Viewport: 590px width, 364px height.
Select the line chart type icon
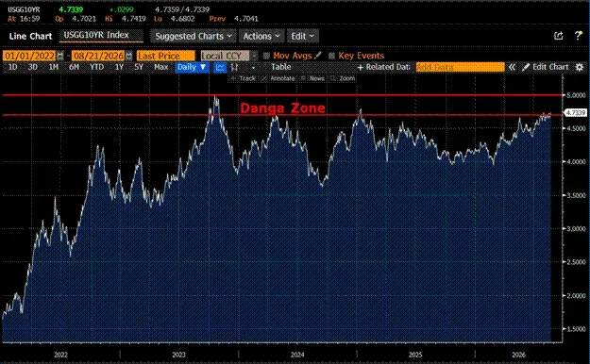click(220, 67)
